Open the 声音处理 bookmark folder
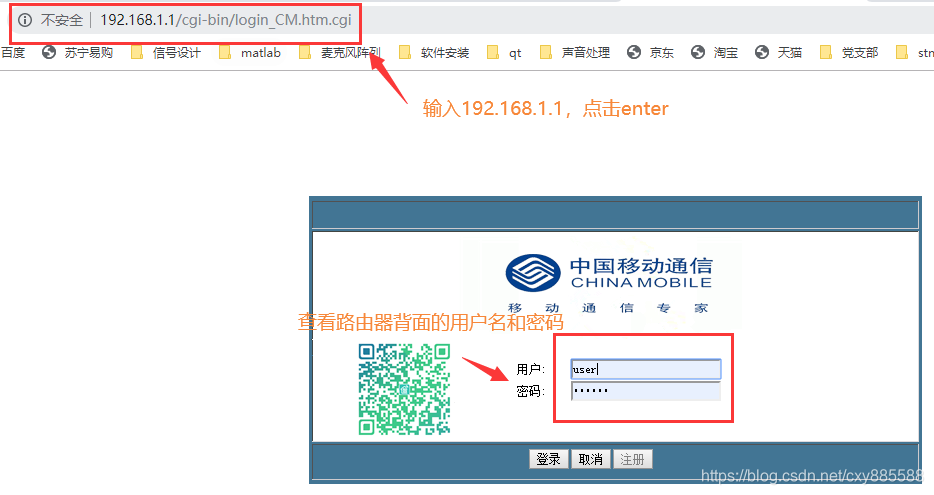The height and width of the screenshot is (495, 934). click(575, 52)
